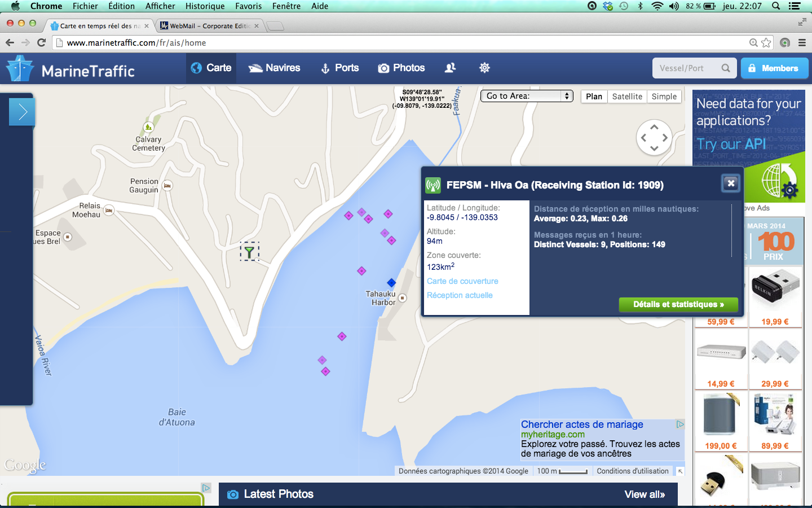Click the user account icon in navbar
This screenshot has width=812, height=508.
(450, 68)
